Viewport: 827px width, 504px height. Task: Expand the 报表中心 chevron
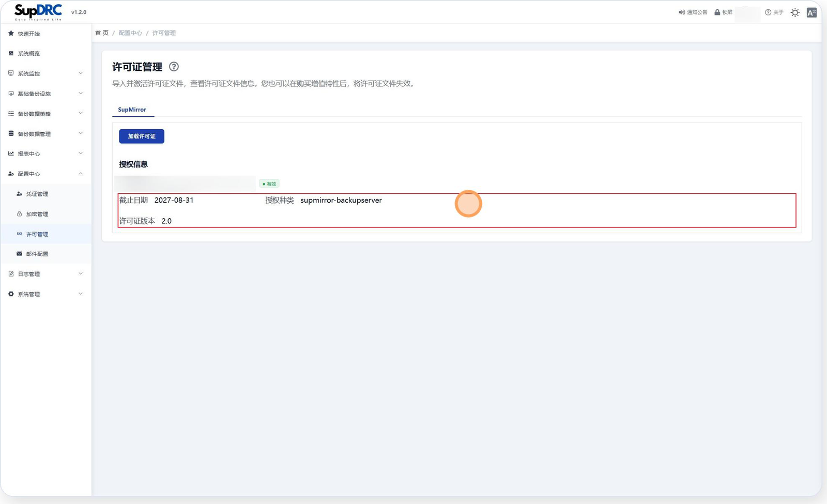coord(81,154)
